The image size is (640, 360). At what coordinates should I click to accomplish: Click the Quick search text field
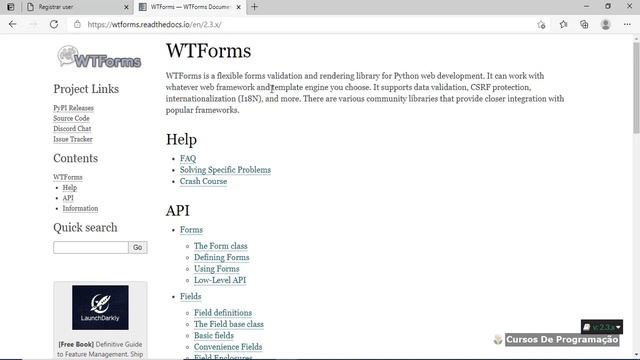pos(91,247)
